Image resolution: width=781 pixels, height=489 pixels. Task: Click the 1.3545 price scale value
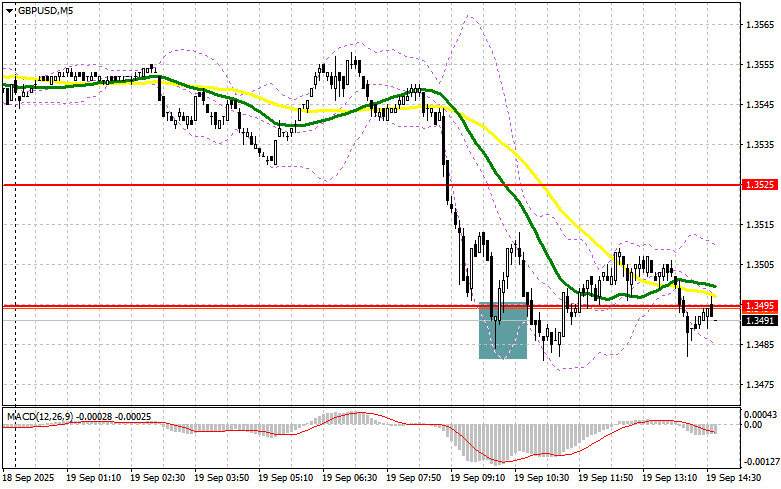click(760, 105)
